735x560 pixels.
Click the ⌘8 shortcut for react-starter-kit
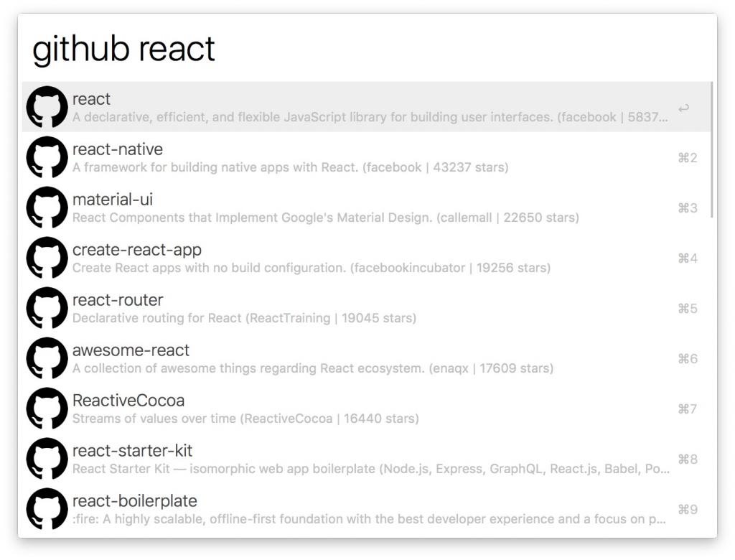pos(687,459)
